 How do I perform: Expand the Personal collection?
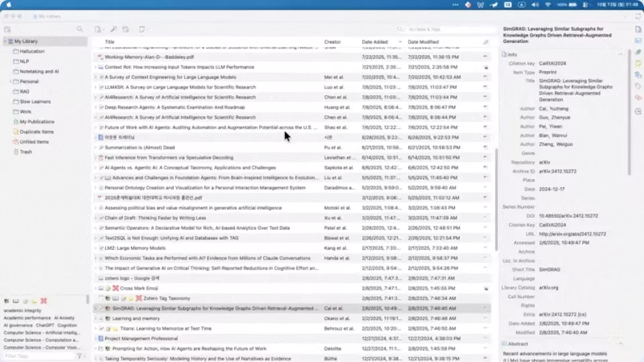[10, 82]
